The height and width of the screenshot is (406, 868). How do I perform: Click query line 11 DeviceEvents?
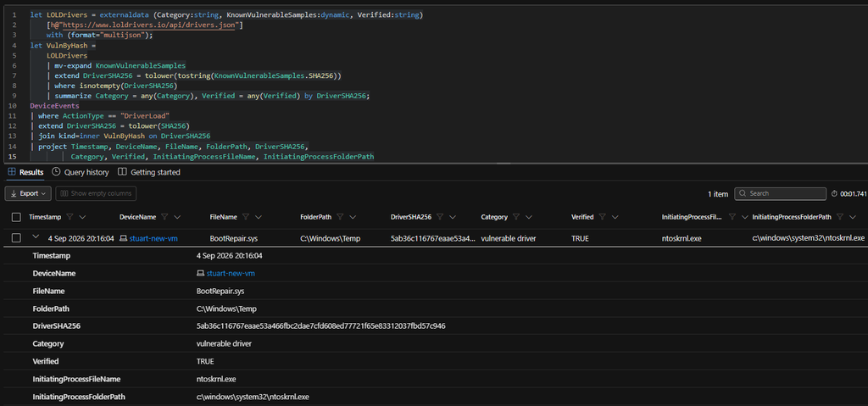pyautogui.click(x=55, y=105)
